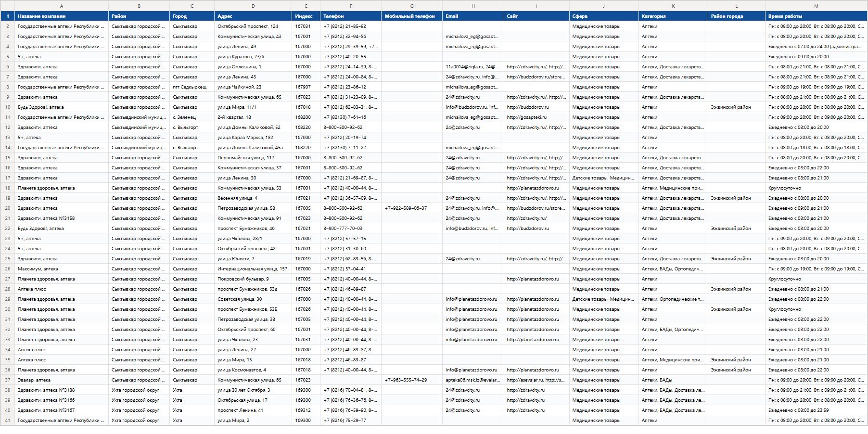Select the email starting '11a0014@rigla.ru'
Screen dimensions: 868x434
[x=473, y=67]
